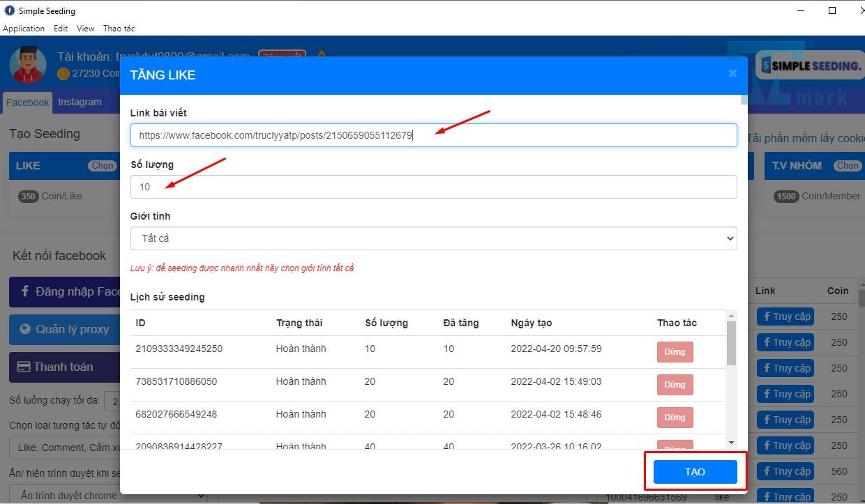This screenshot has width=865, height=504.
Task: Click the Link bài viết URL field
Action: 433,135
